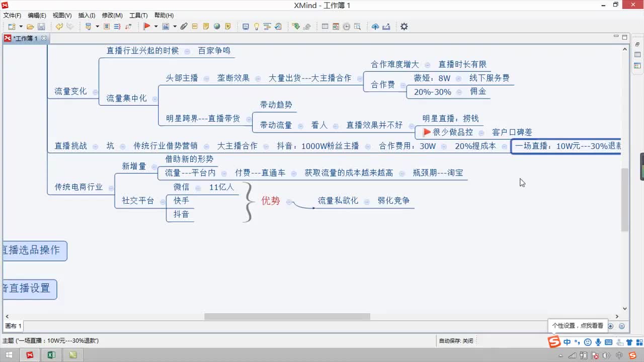Add a label to the topic
This screenshot has width=644, height=362.
point(194,26)
